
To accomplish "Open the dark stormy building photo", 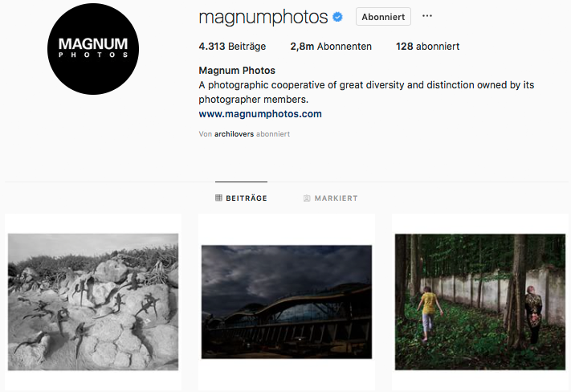I will 287,302.
